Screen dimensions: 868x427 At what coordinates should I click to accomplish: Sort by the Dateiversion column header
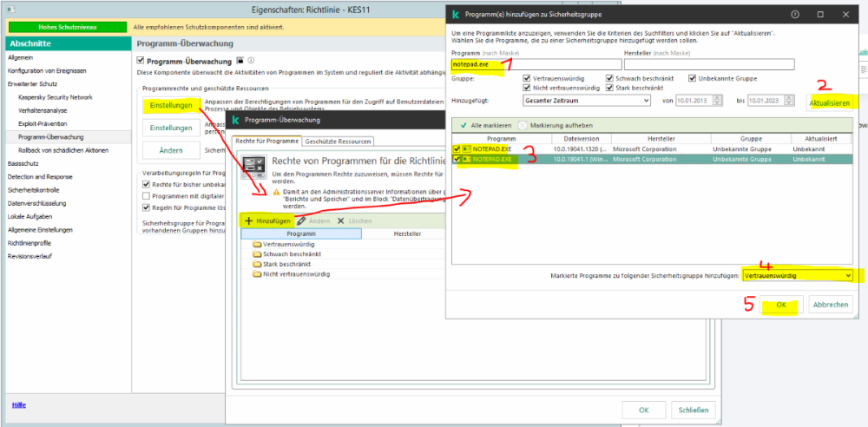[x=581, y=139]
